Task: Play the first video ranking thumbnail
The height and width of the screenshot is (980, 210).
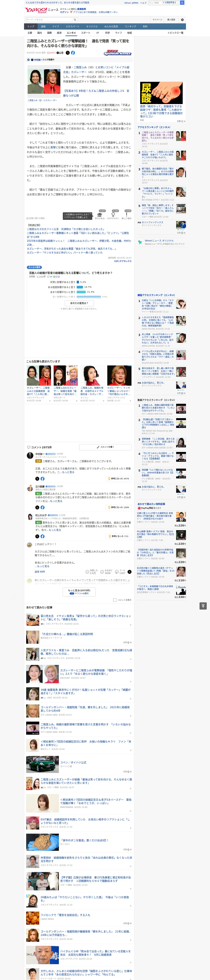Action: pyautogui.click(x=181, y=409)
